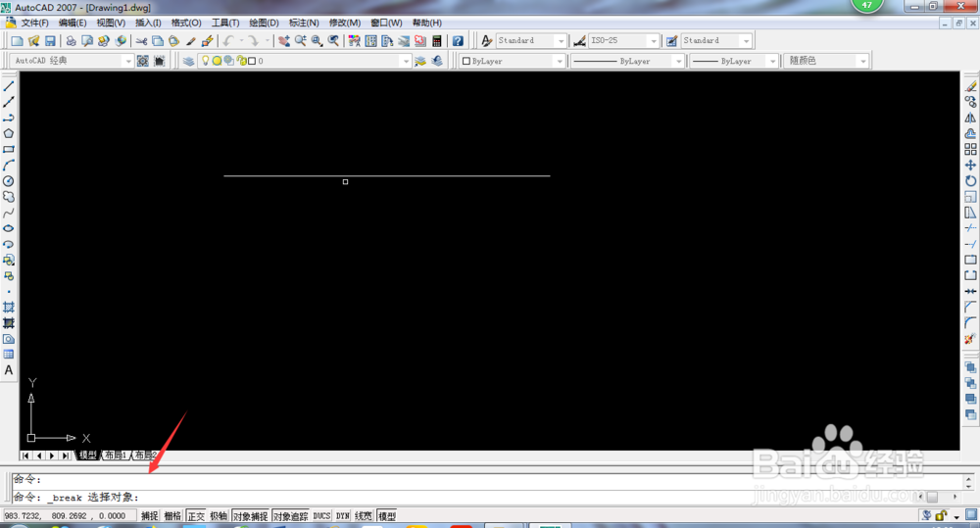
Task: Open the 绘图(D) menu
Action: coord(264,24)
